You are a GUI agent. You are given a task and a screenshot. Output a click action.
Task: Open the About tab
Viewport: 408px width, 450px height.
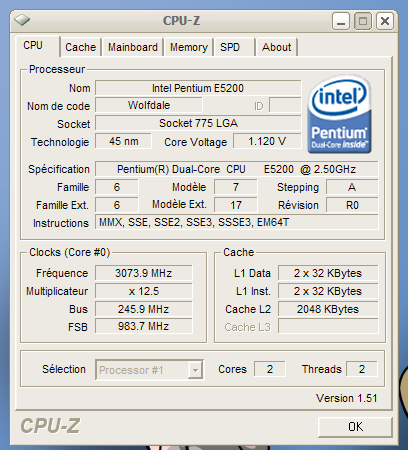point(276,47)
